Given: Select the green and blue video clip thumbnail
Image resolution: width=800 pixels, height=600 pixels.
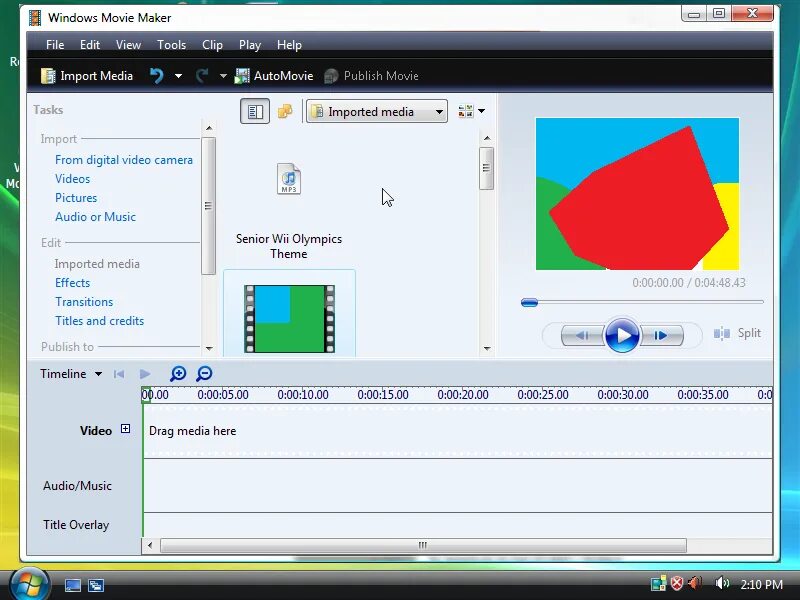Looking at the screenshot, I should [x=289, y=318].
